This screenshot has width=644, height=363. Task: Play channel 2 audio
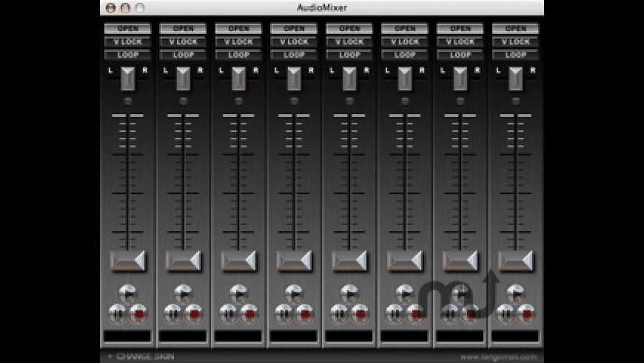(183, 293)
